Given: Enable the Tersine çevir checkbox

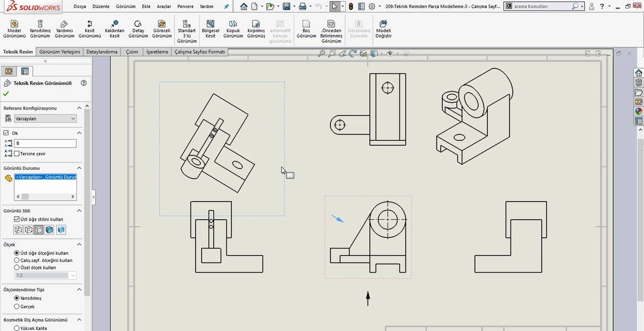Looking at the screenshot, I should (17, 154).
